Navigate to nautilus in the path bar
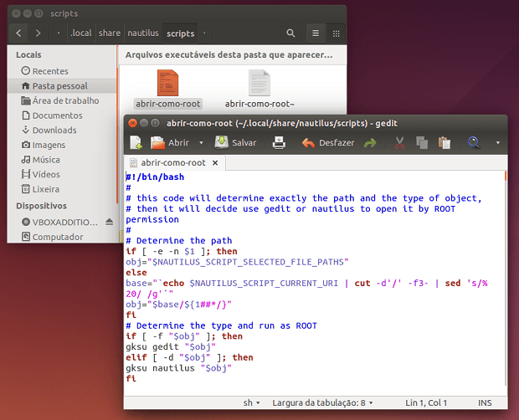The image size is (519, 420). (143, 33)
